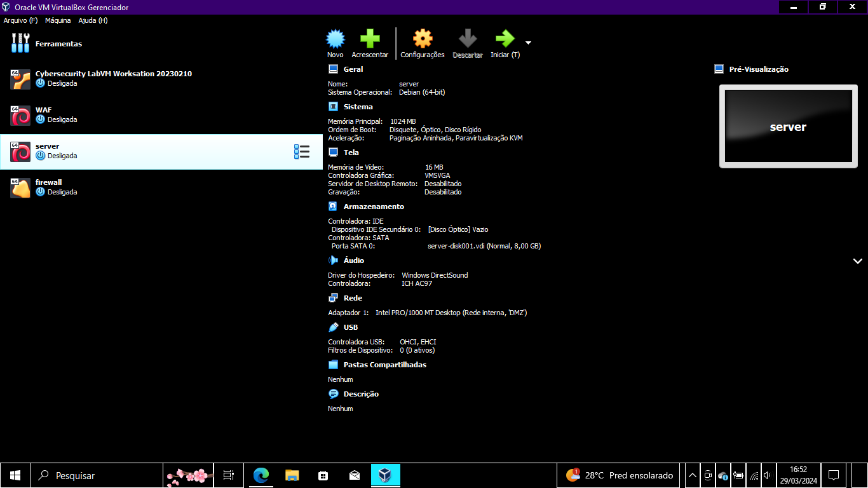Open the Pastas Compartilhadas section header
This screenshot has width=868, height=488.
(x=385, y=365)
